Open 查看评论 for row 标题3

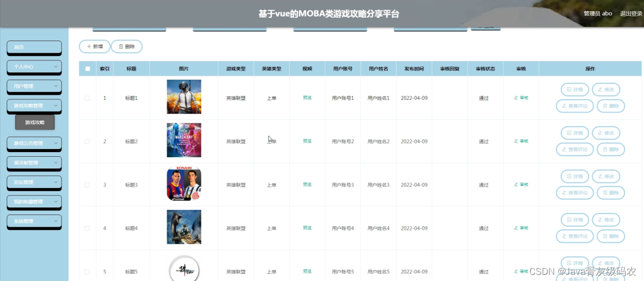point(574,193)
